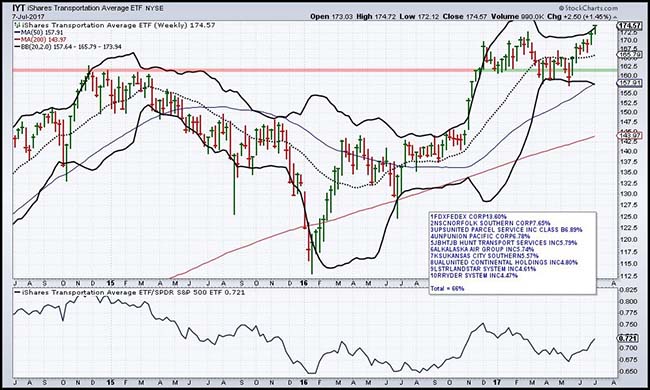Click the 165.79 middle band price tag
Image resolution: width=650 pixels, height=390 pixels.
(x=629, y=54)
